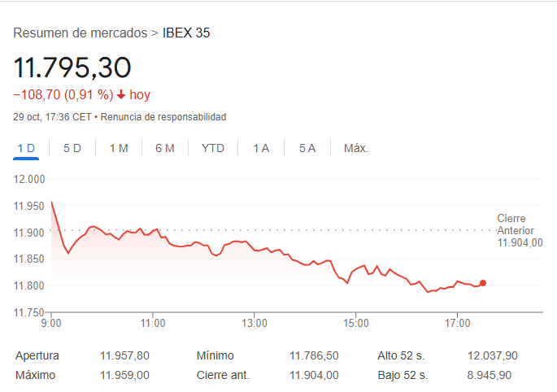Screen dimensions: 557x392
Task: Click the Apertura value 11.957,80
Action: (124, 355)
